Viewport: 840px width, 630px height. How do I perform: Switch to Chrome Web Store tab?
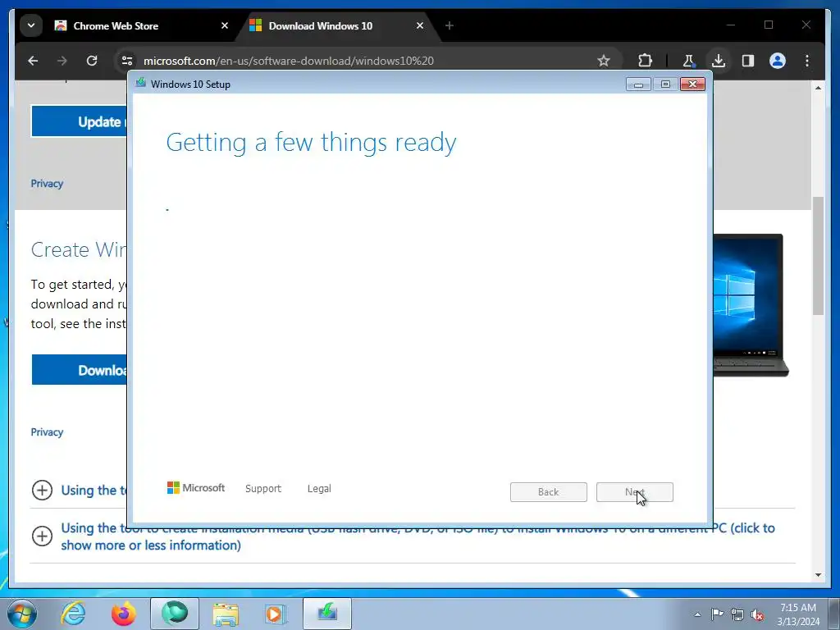140,25
